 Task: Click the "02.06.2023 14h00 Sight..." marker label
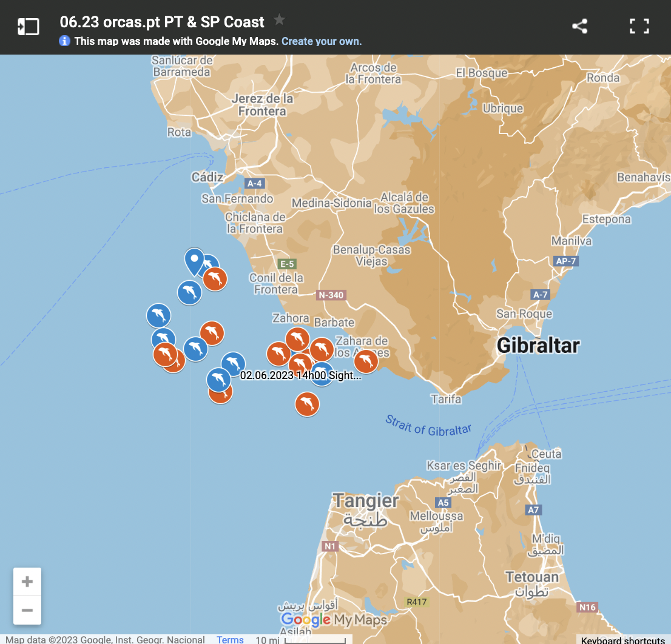(x=300, y=375)
